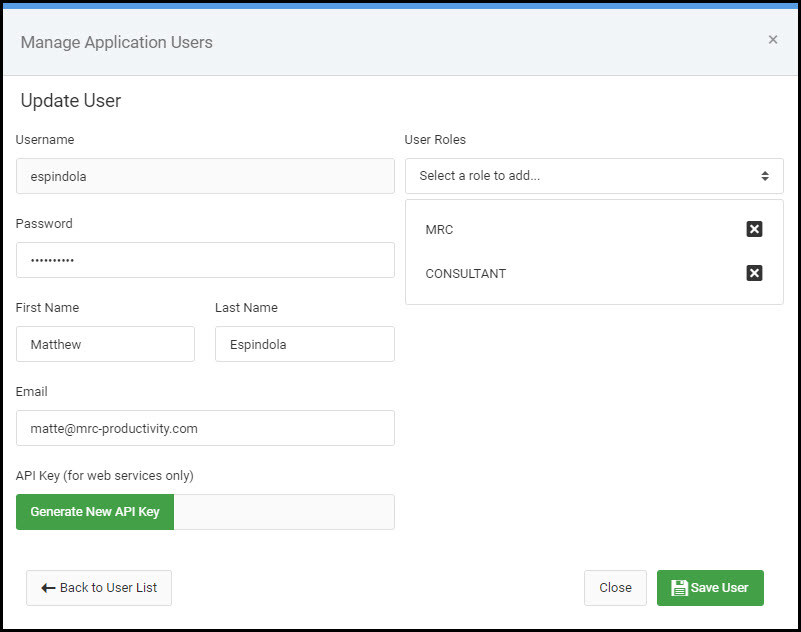Select the MRC role entry
The image size is (801, 632).
(x=439, y=229)
